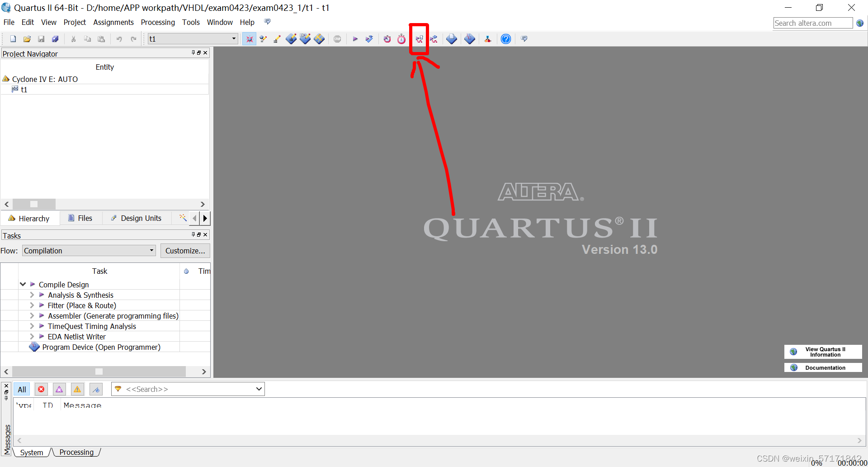Select the Hierarchy tab
Image resolution: width=868 pixels, height=467 pixels.
(x=29, y=218)
